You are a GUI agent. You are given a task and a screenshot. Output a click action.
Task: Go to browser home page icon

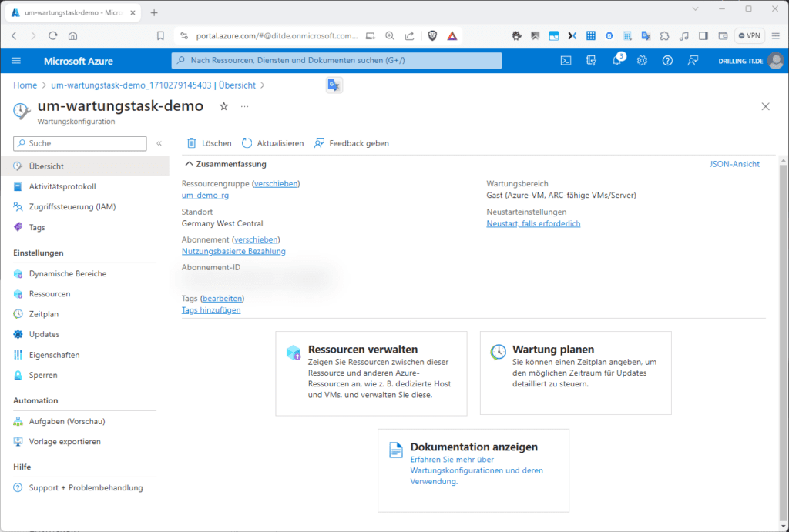[73, 35]
